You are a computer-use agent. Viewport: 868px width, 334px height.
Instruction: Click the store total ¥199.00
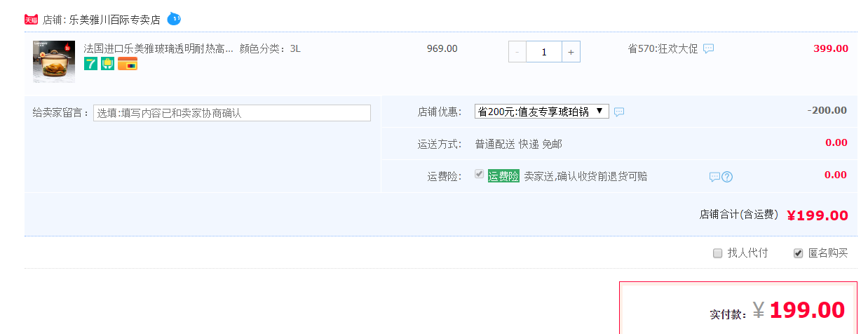[x=818, y=215]
